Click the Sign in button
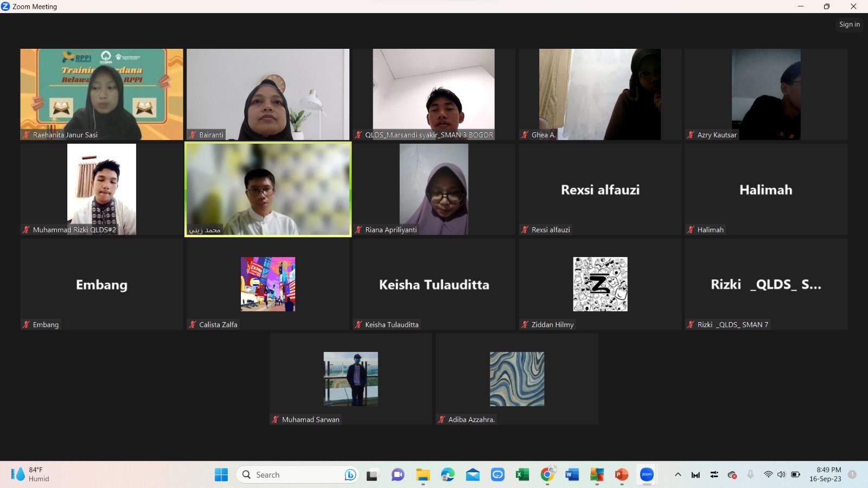Image resolution: width=868 pixels, height=488 pixels. (x=849, y=24)
